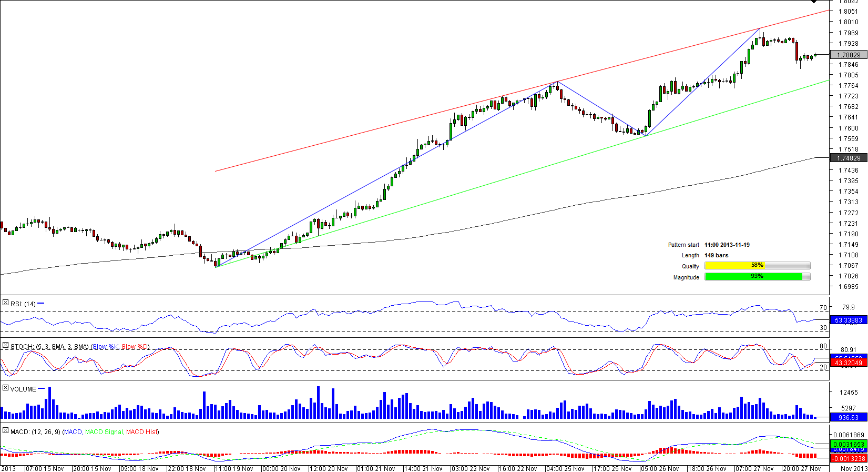Click the 11:00 19 Nov time marker

point(234,468)
